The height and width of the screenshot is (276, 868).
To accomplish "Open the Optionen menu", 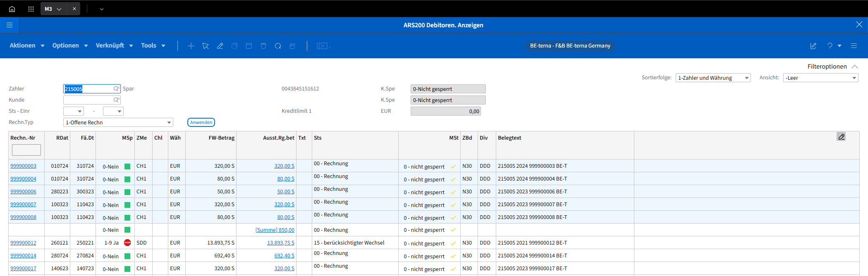I will tap(70, 45).
